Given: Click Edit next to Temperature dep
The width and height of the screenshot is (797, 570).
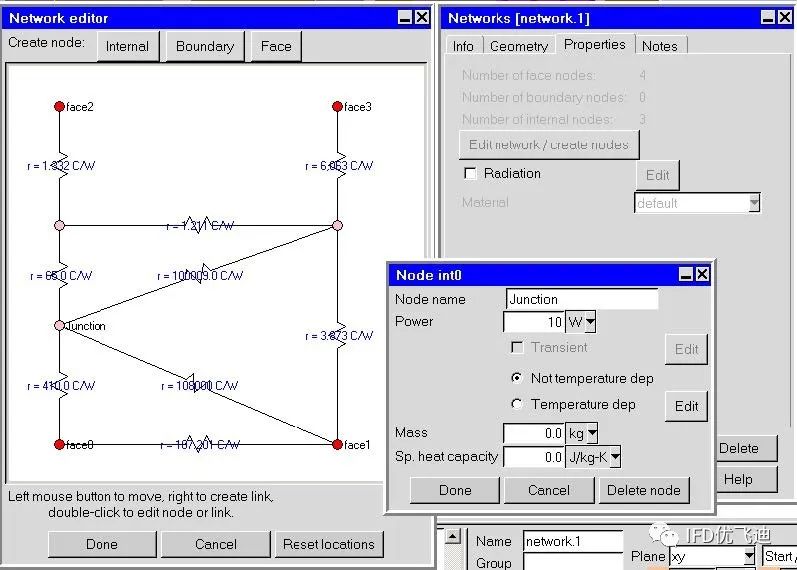Looking at the screenshot, I should pos(686,406).
